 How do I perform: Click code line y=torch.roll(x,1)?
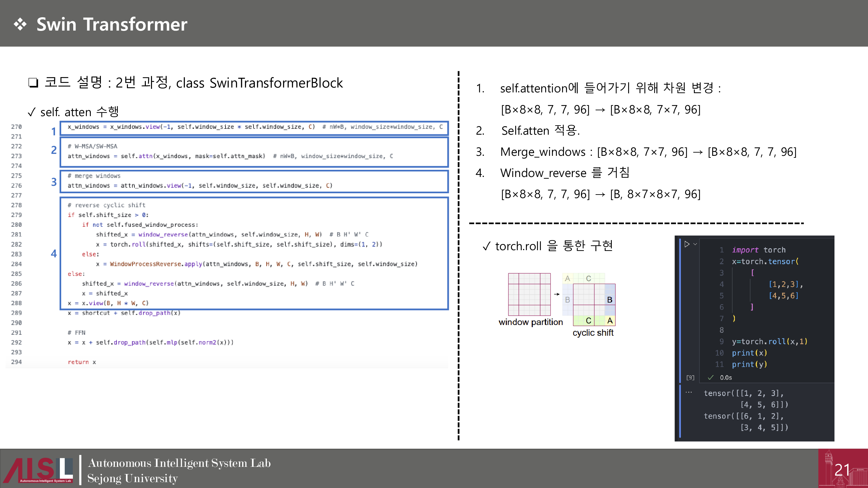769,342
